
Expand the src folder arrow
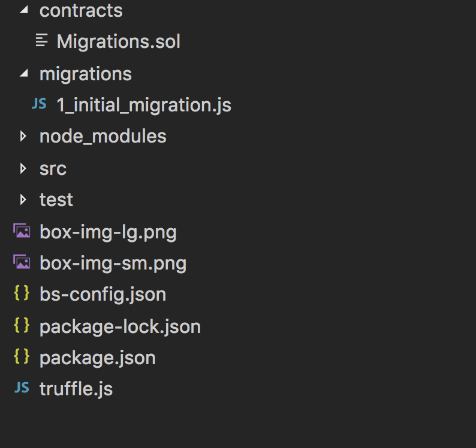coord(23,168)
